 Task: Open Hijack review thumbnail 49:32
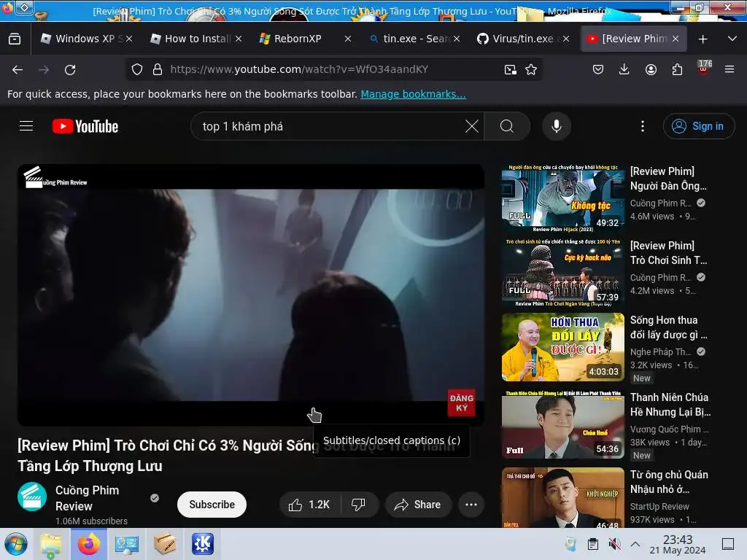click(562, 198)
